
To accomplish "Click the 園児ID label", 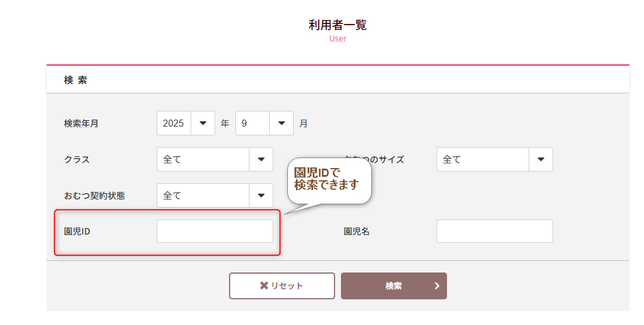I will tap(77, 232).
